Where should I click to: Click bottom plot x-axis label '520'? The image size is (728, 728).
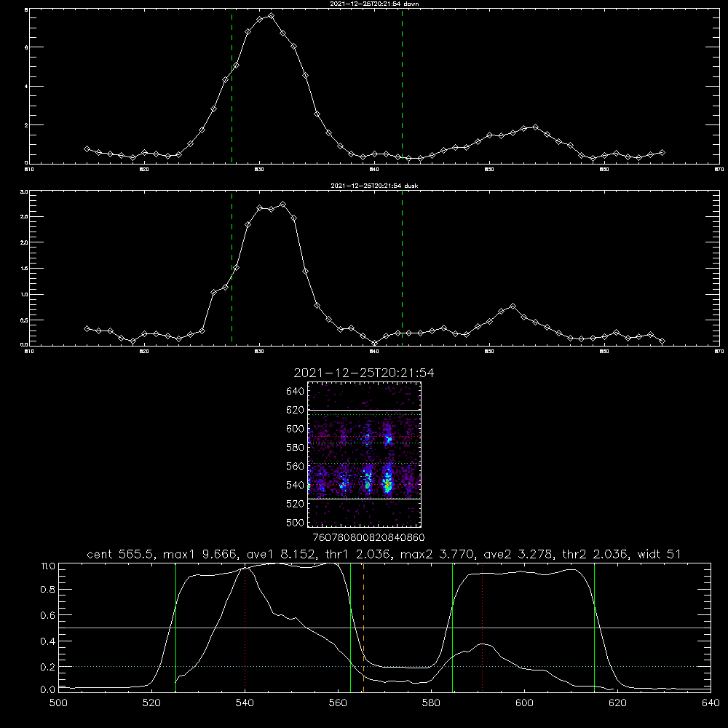pos(151,703)
